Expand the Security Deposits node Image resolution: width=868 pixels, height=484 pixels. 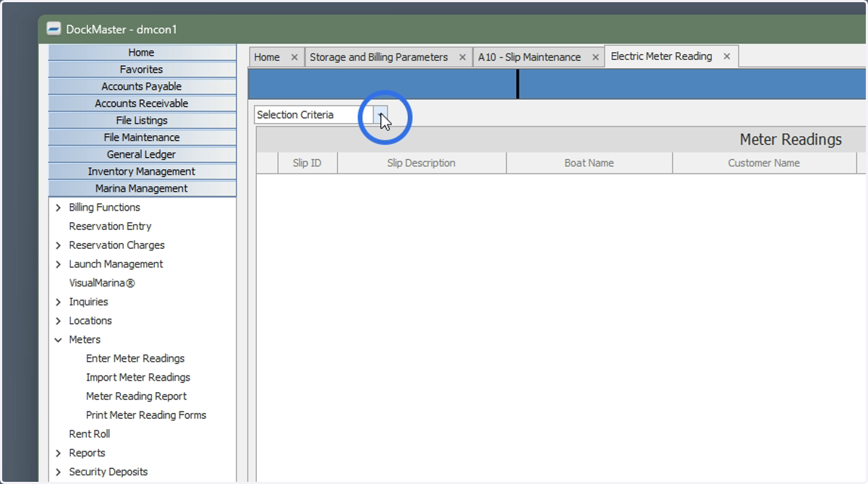point(59,472)
